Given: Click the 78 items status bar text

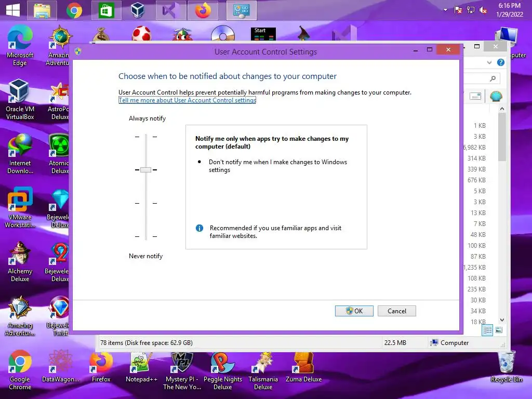Looking at the screenshot, I should click(146, 343).
